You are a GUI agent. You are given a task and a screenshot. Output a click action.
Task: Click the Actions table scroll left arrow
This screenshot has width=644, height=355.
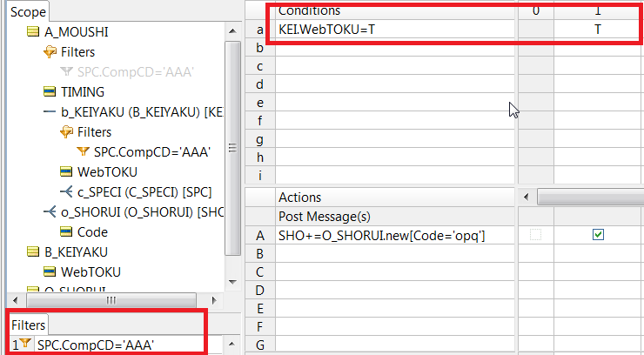(x=527, y=198)
